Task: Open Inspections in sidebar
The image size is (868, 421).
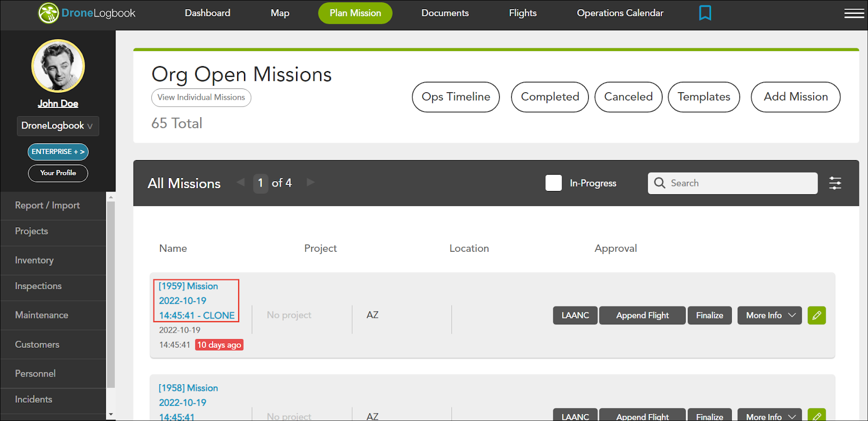Action: coord(53,286)
